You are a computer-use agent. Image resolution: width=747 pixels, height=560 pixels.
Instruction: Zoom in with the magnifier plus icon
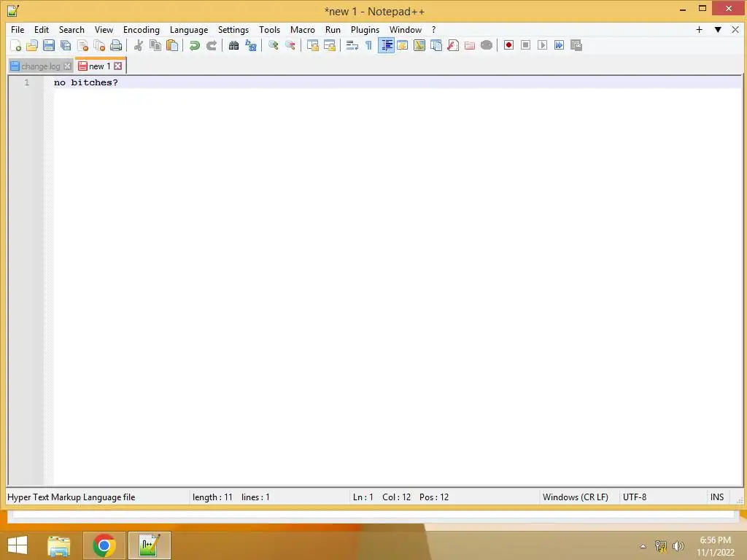coord(274,45)
